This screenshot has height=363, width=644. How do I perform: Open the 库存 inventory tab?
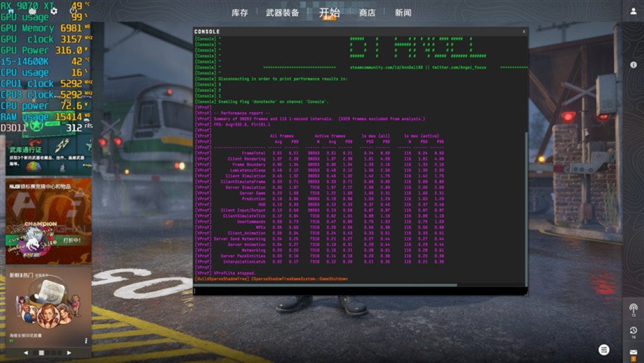coord(240,13)
